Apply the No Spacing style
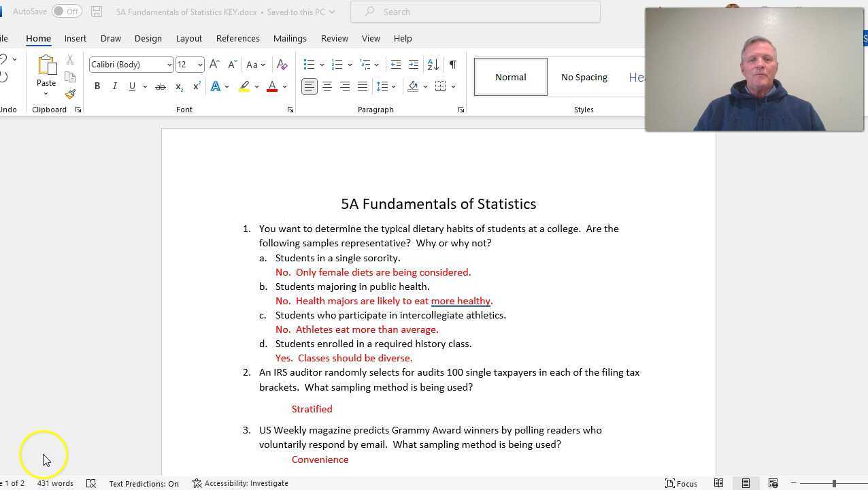This screenshot has width=868, height=490. point(584,76)
